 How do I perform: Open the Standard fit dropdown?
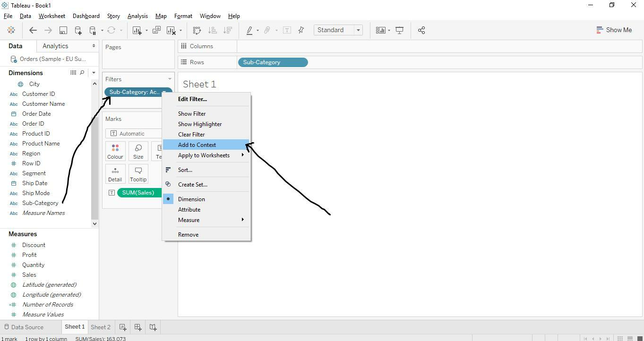click(358, 30)
